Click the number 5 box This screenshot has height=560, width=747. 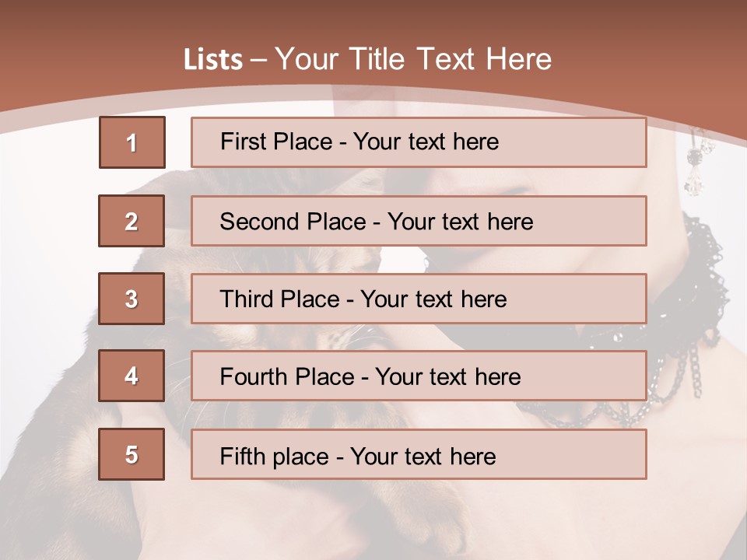(x=132, y=454)
